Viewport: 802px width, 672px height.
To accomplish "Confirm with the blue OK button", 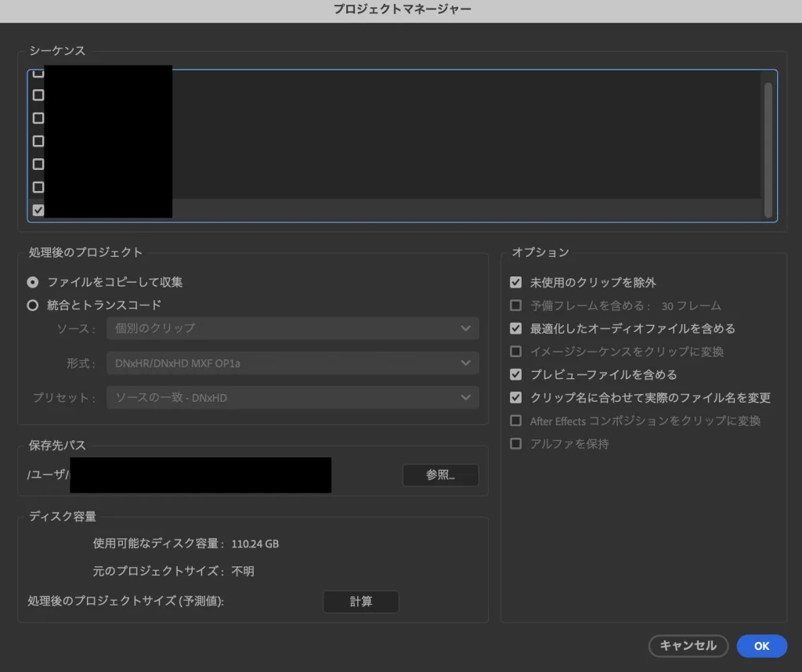I will coord(761,646).
